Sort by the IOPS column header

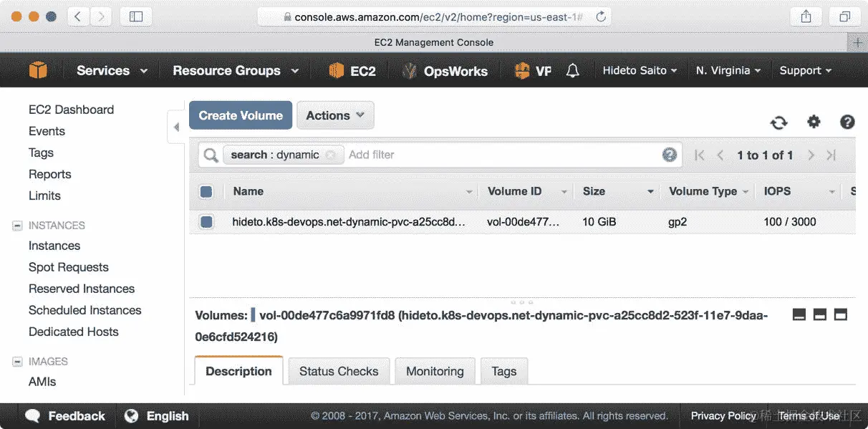[777, 191]
